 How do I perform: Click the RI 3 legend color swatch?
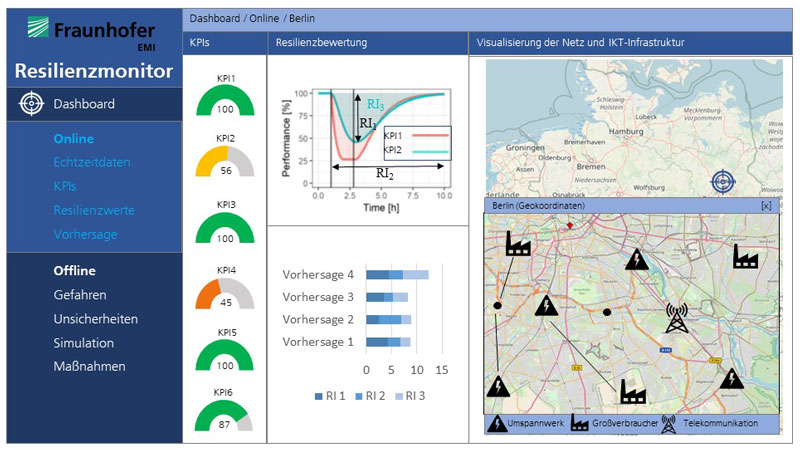399,396
